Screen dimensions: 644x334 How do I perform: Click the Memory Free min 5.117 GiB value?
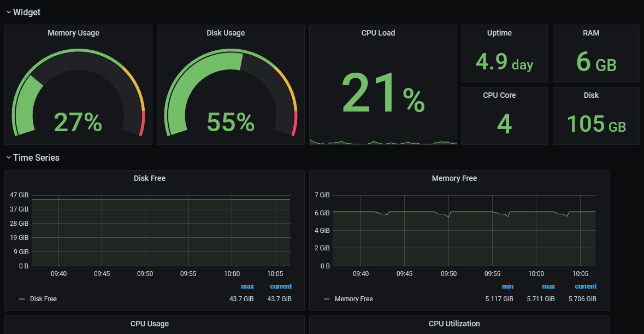(x=499, y=299)
